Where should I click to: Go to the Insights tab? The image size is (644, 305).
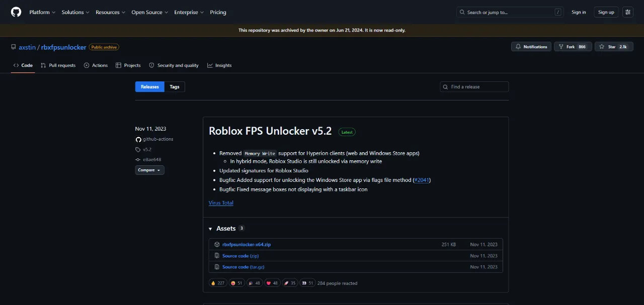(219, 65)
